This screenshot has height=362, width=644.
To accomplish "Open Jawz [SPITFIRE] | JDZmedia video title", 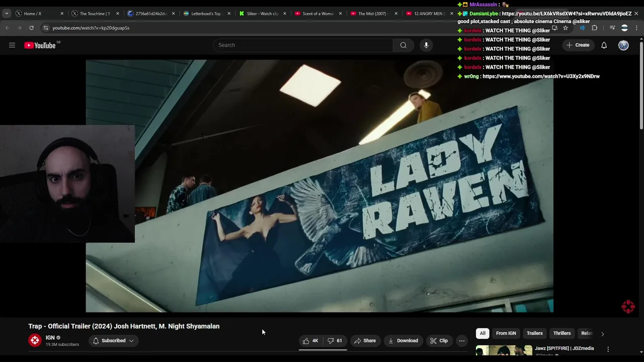I will pos(564,348).
